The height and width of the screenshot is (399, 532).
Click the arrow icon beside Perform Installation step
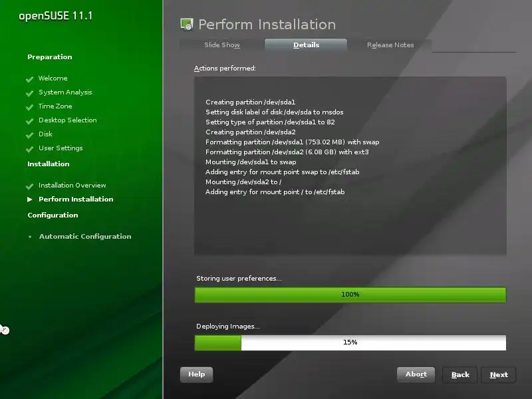tap(30, 199)
